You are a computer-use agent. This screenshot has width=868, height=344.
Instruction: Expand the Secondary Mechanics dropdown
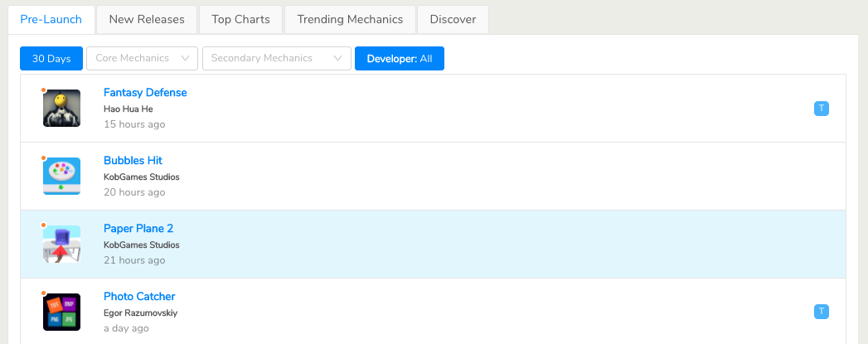(277, 59)
